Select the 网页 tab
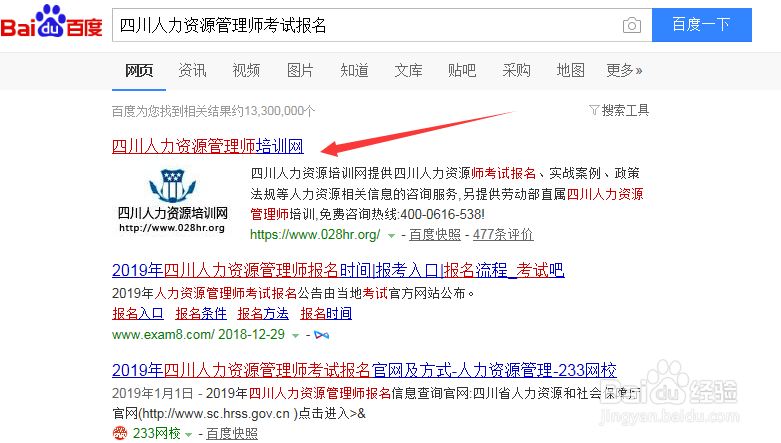The width and height of the screenshot is (781, 443). click(x=138, y=71)
